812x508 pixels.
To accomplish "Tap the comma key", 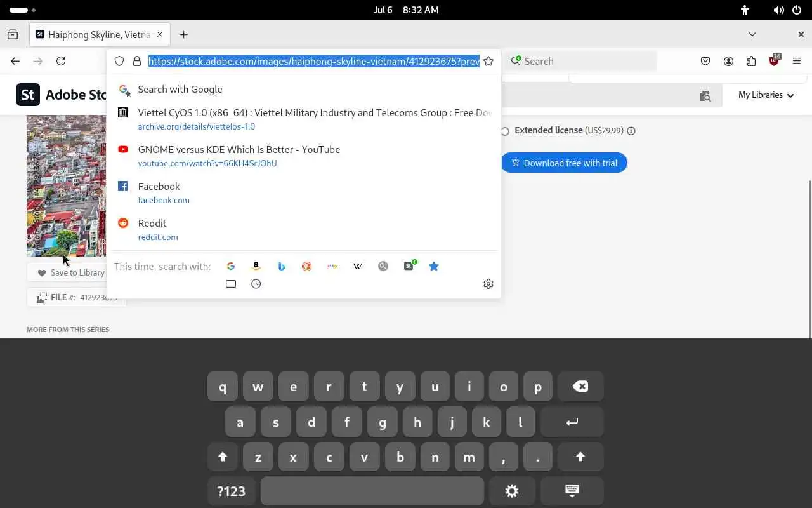I will [504, 457].
